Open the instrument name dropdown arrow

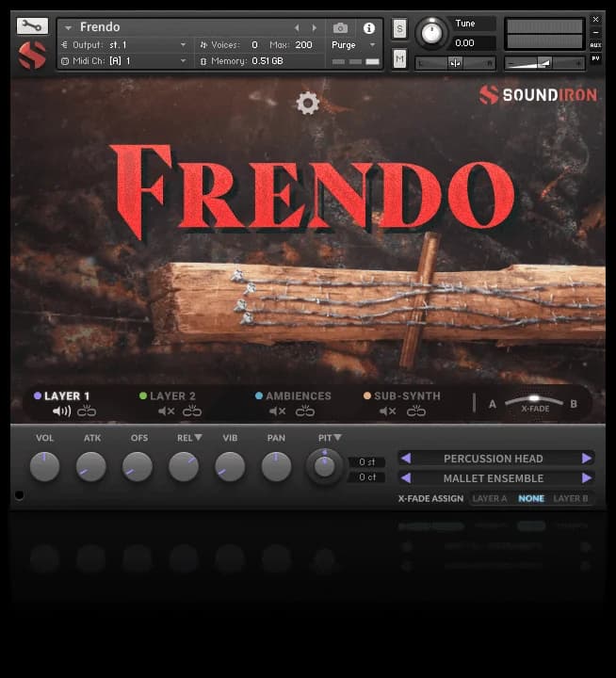click(x=68, y=27)
